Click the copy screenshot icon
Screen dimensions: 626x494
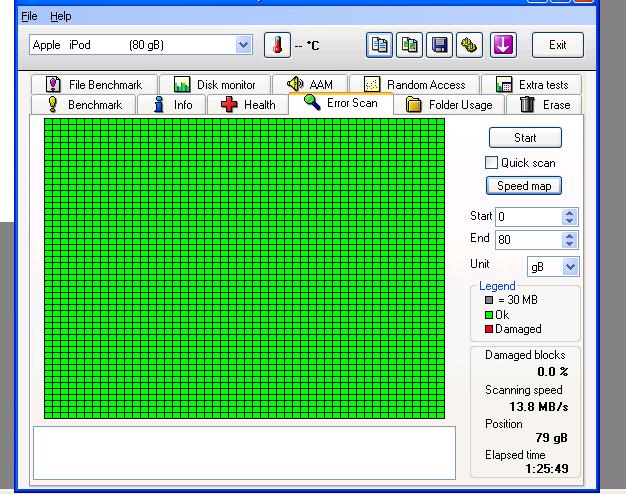[410, 45]
